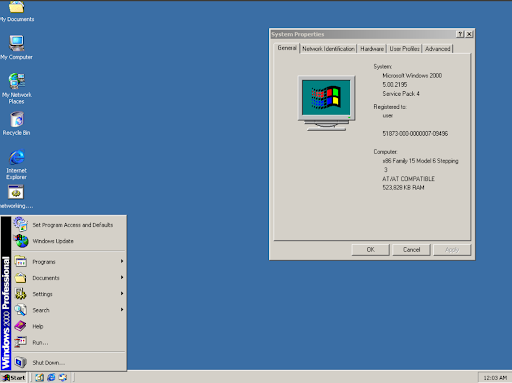Image resolution: width=512 pixels, height=383 pixels.
Task: Click OK in System Properties
Action: 370,250
